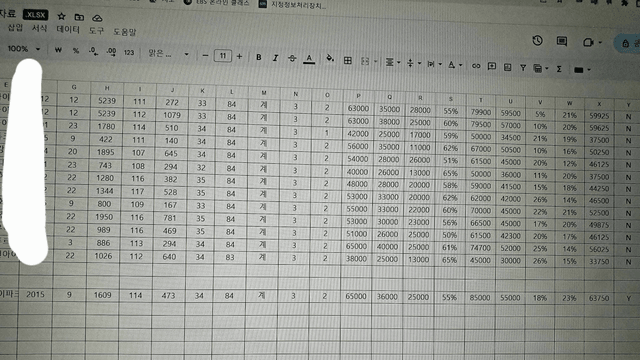640x360 pixels.
Task: Expand the merge cells dropdown arrow
Action: pos(376,62)
